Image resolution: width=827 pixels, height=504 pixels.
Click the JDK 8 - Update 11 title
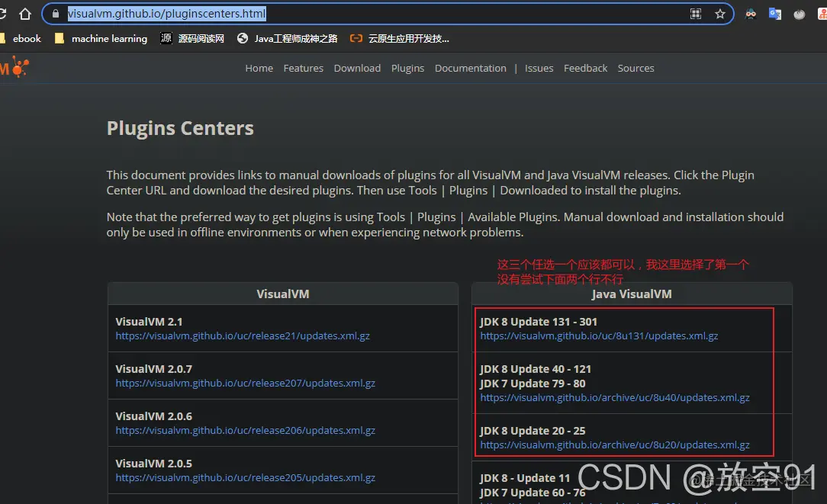click(x=526, y=478)
